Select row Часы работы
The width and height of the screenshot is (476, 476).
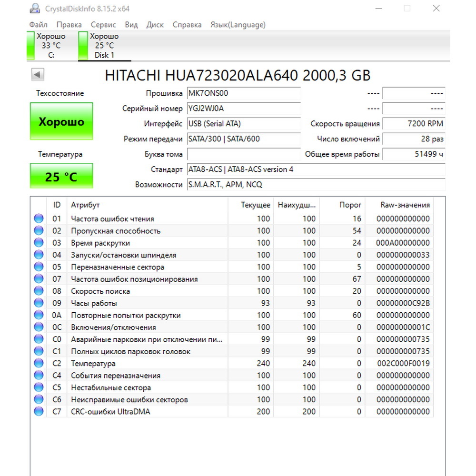232,303
